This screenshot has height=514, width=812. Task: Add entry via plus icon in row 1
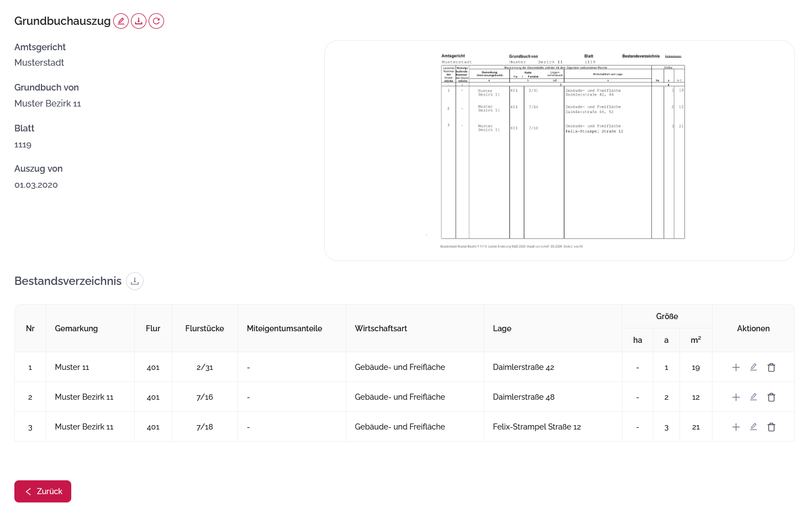(x=736, y=367)
